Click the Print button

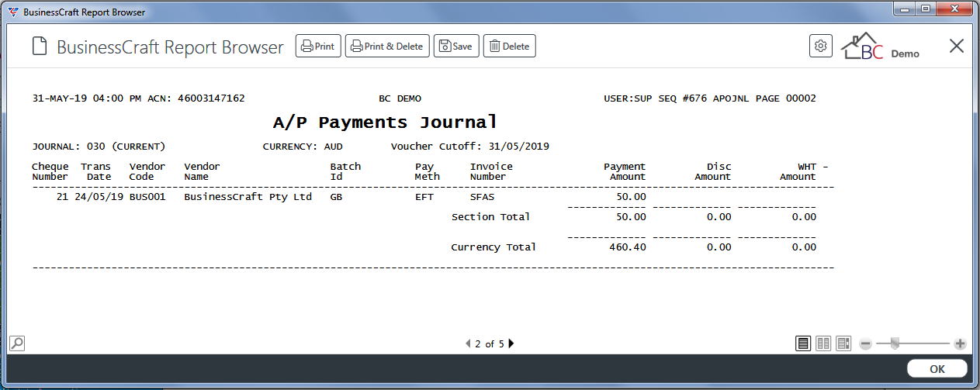coord(318,47)
